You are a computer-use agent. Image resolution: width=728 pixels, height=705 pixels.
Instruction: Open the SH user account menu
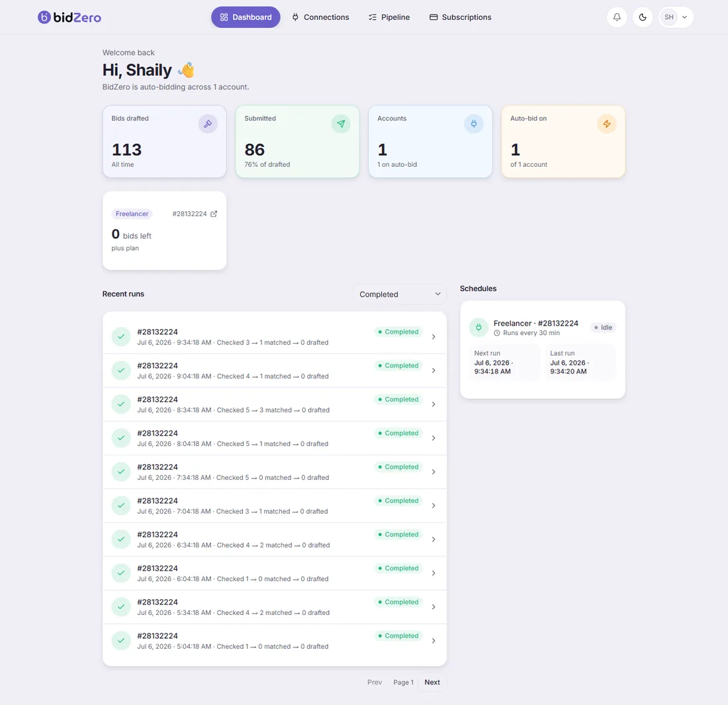click(676, 17)
